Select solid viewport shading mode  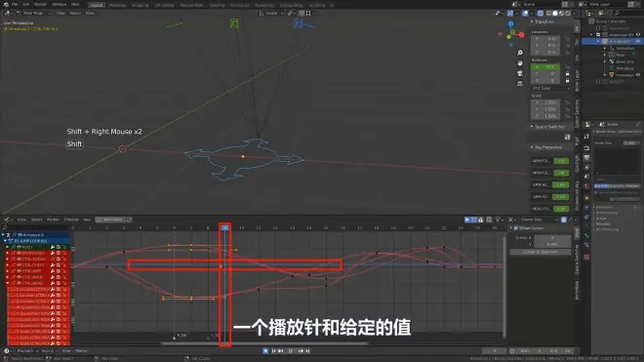point(555,13)
